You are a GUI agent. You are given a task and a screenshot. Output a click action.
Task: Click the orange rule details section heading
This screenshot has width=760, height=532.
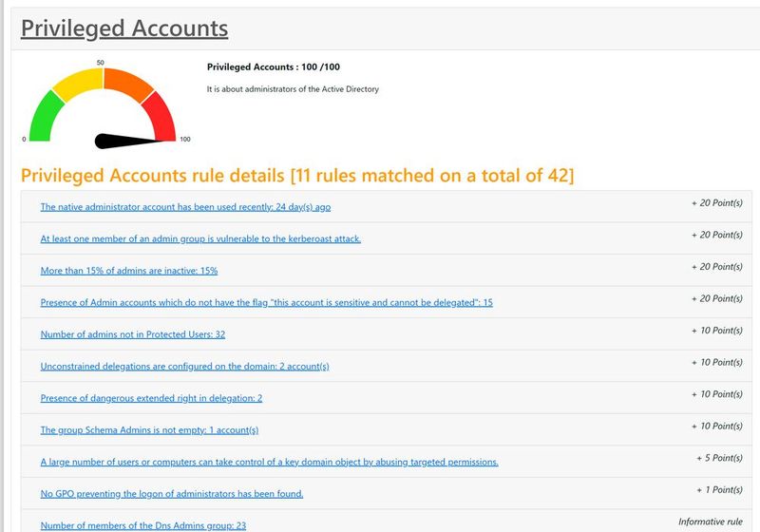tap(297, 175)
